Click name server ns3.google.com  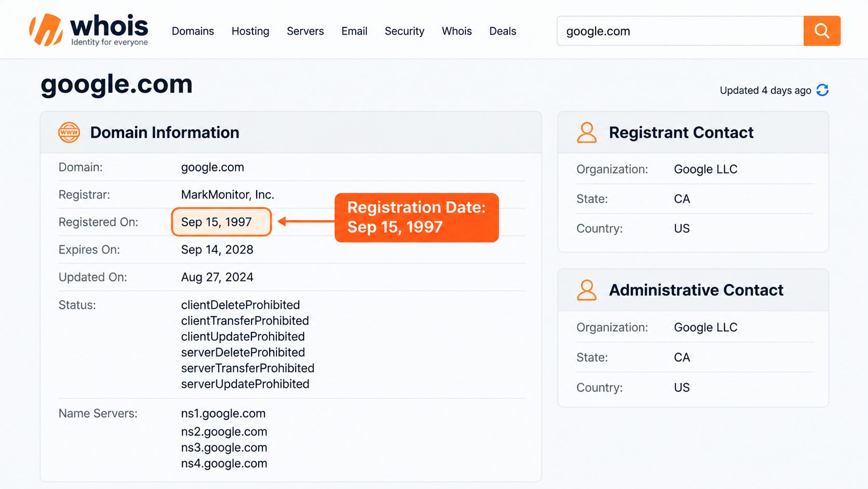click(x=224, y=447)
